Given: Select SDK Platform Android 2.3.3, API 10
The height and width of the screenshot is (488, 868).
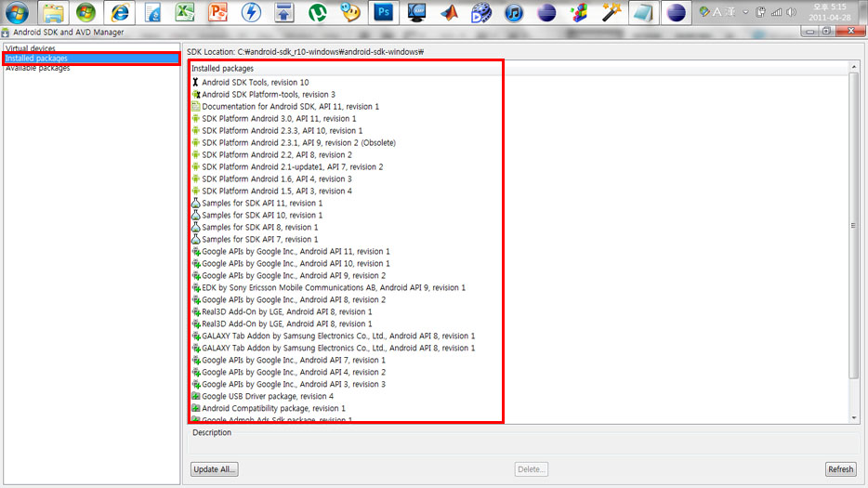Looking at the screenshot, I should (x=282, y=131).
